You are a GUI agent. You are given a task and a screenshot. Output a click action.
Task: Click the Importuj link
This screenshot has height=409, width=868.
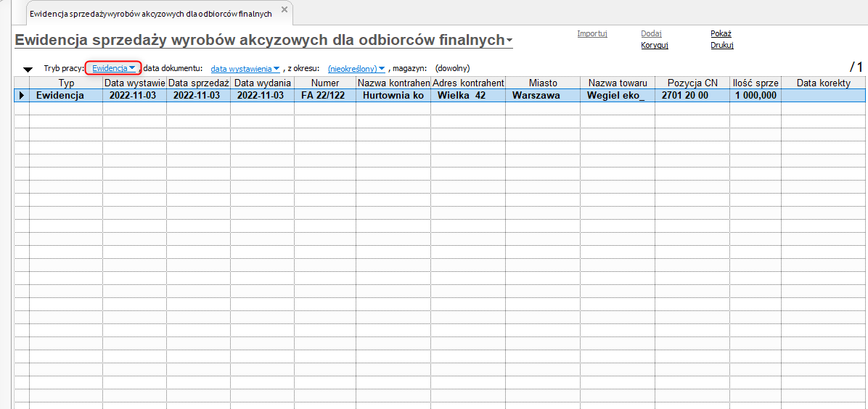click(x=592, y=33)
